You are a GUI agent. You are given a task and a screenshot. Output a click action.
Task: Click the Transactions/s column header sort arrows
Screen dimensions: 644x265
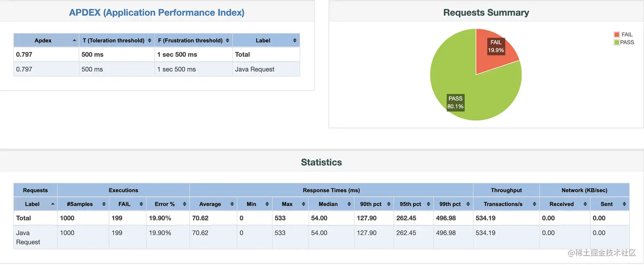(x=535, y=204)
